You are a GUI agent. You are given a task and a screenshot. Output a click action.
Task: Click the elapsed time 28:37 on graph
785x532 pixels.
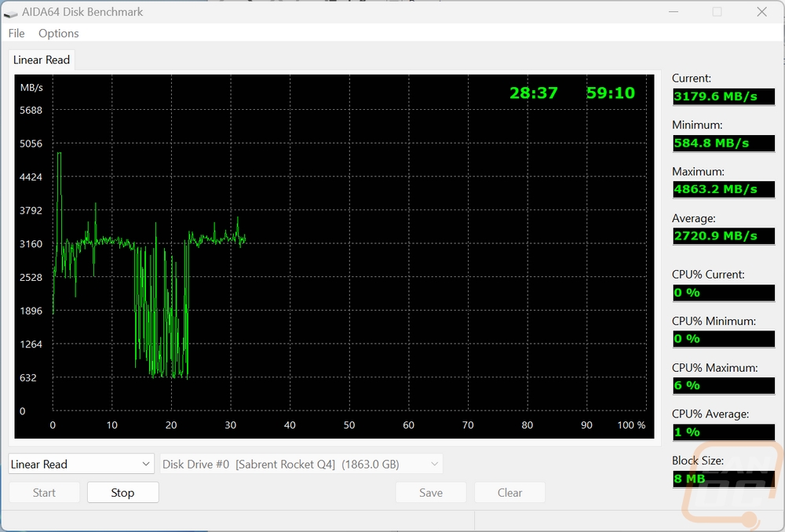[533, 93]
